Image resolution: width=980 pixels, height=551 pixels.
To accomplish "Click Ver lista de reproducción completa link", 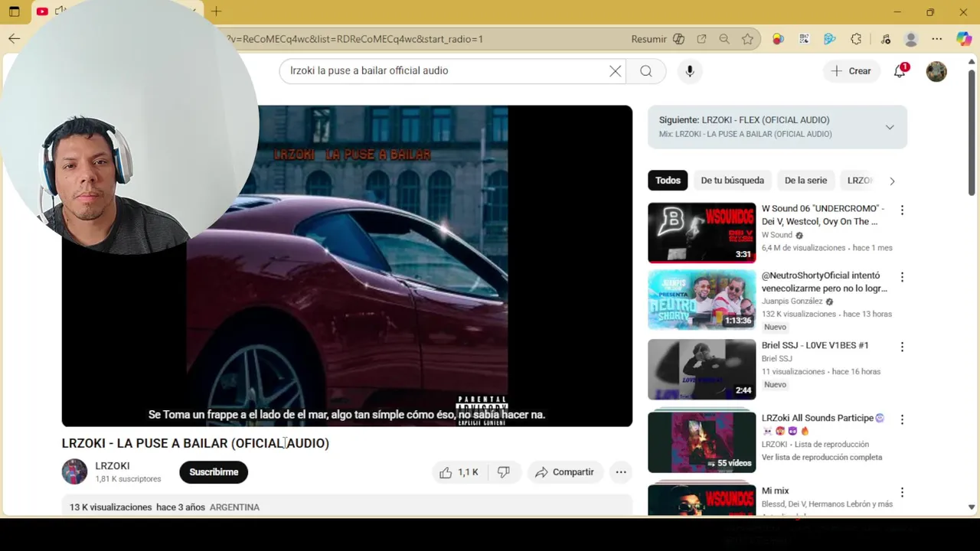I will [x=822, y=458].
